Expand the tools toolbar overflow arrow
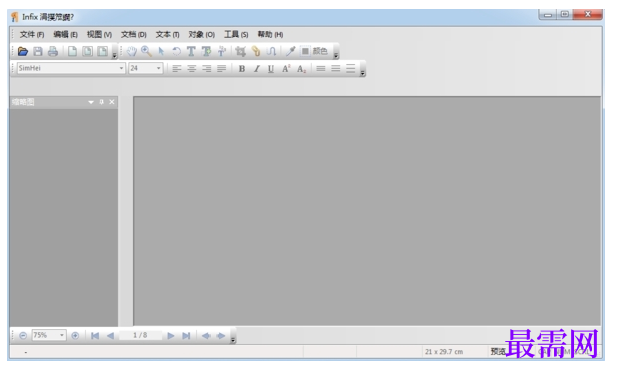The image size is (617, 375). tap(336, 55)
